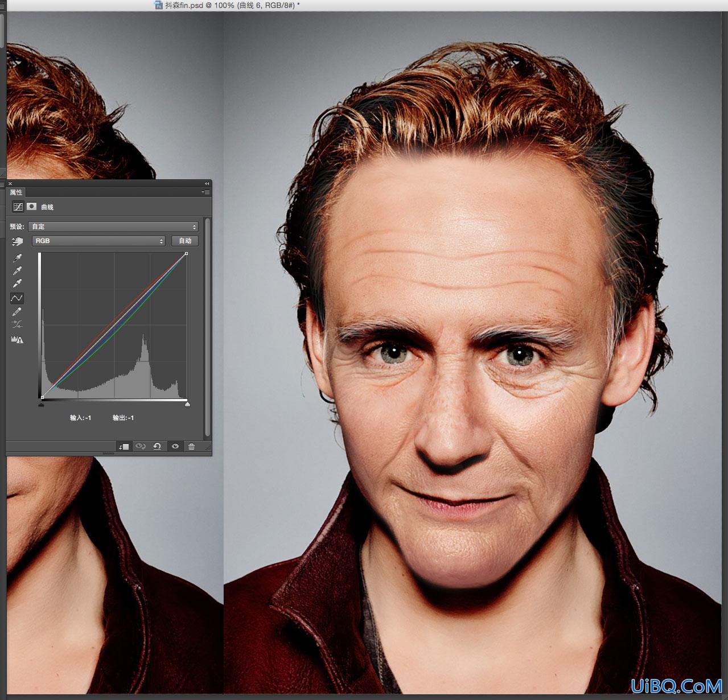Pick the black point eyedropper

pyautogui.click(x=17, y=258)
